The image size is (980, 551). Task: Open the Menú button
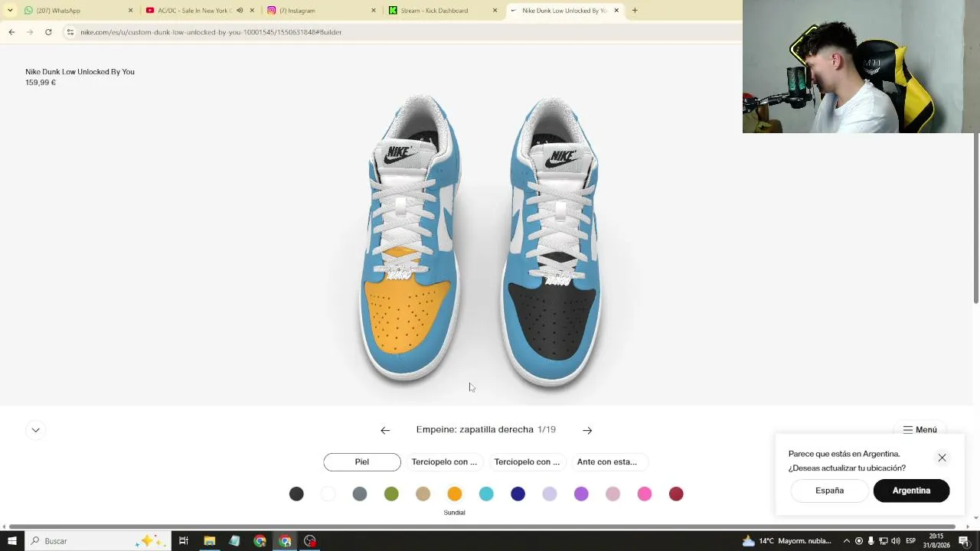pyautogui.click(x=920, y=430)
